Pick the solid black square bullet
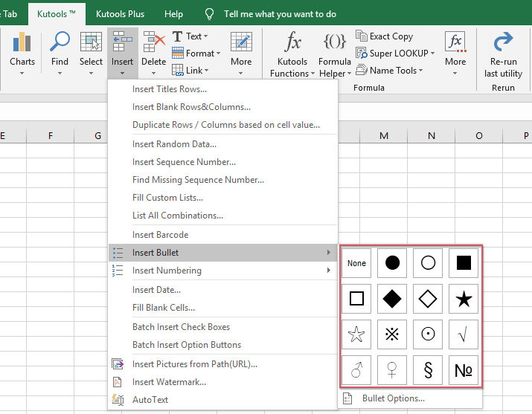Image resolution: width=532 pixels, height=414 pixels. click(464, 263)
